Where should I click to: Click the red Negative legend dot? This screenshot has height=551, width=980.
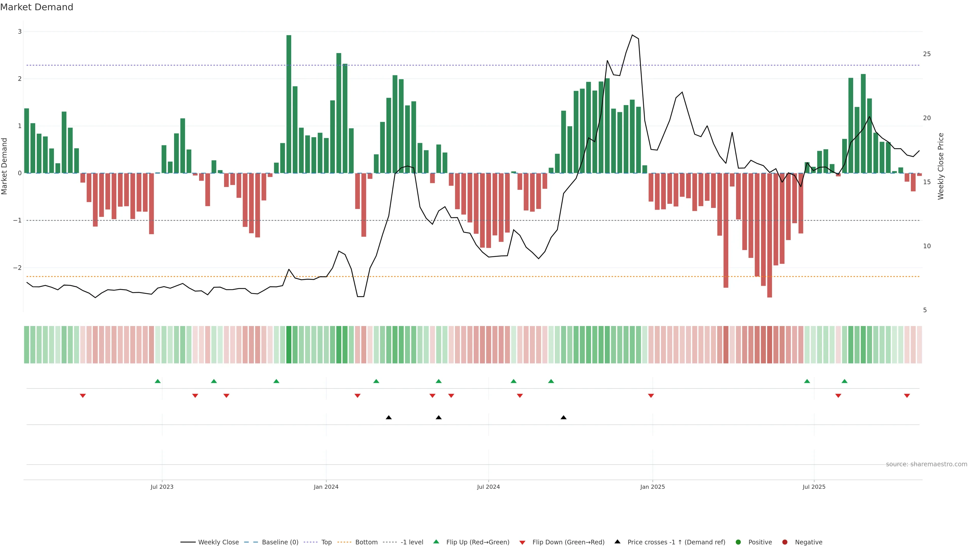[x=785, y=542]
